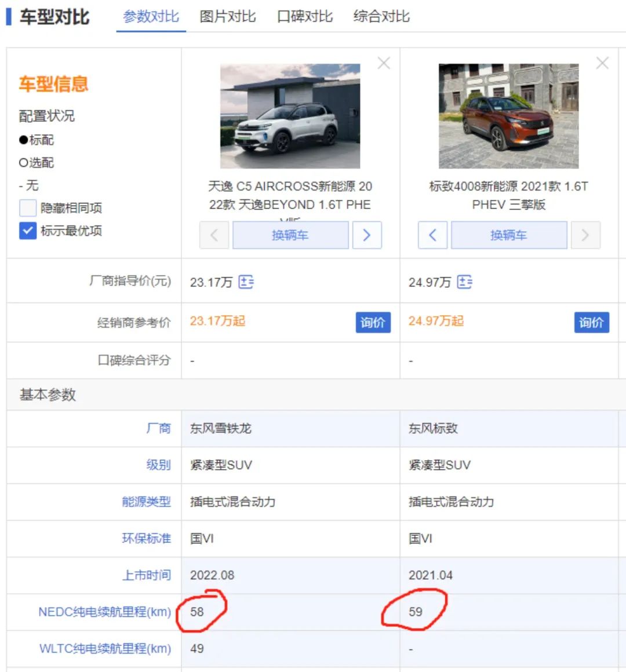Screen dimensions: 626x672
Task: Open the price calculator icon beside 24.97万
Action: [465, 282]
